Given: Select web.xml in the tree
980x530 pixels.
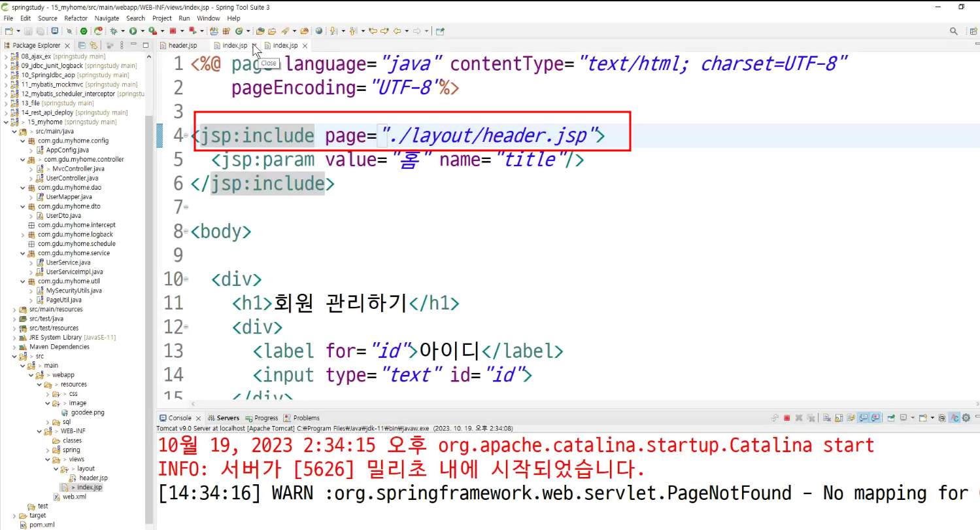Looking at the screenshot, I should 74,497.
